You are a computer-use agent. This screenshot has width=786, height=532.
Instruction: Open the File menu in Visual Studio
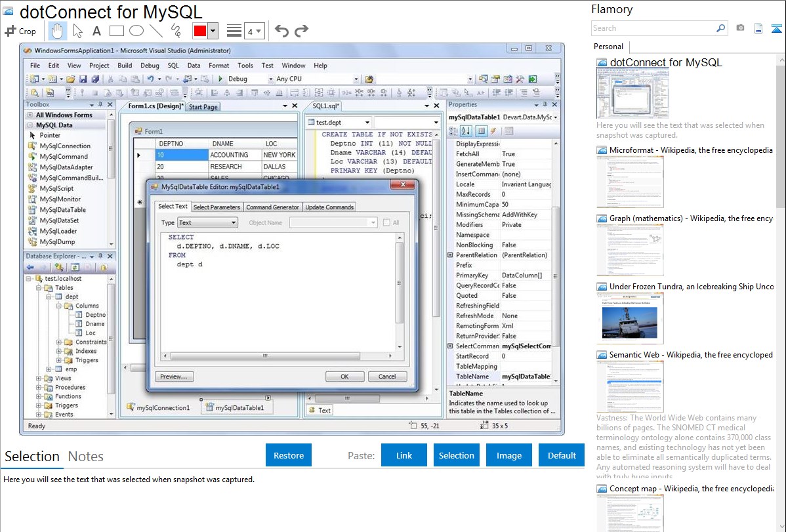35,65
